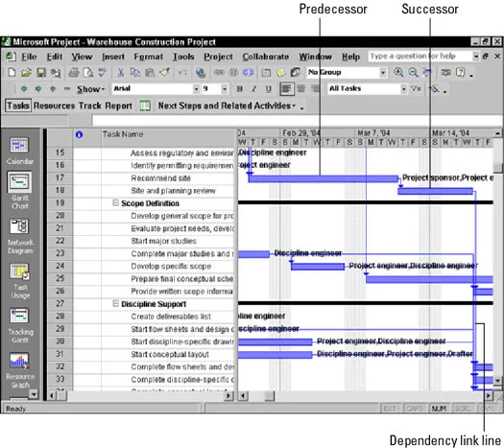Click the Zoom In magnifier icon
The image size is (504, 448).
398,72
